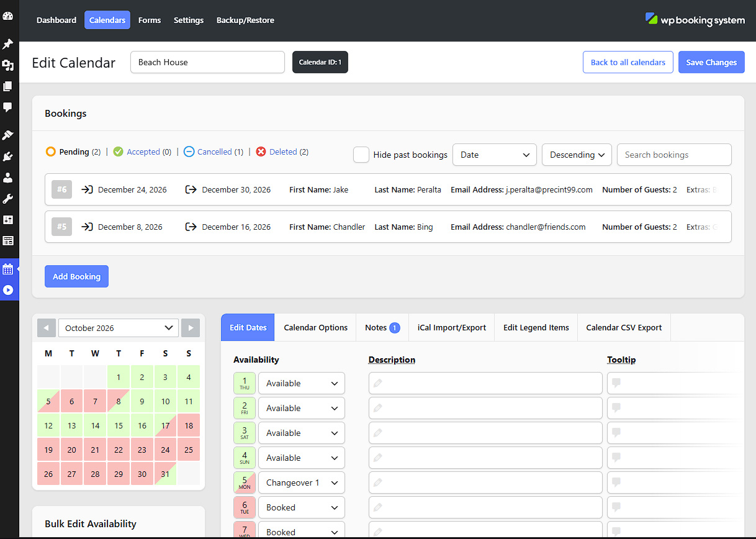Viewport: 756px width, 539px height.
Task: Go to next month in calendar
Action: [x=191, y=328]
